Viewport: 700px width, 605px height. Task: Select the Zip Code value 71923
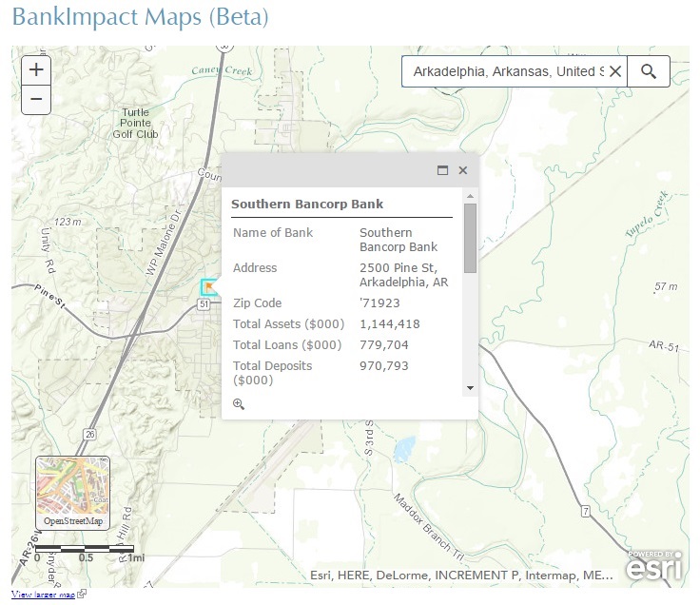coord(379,303)
